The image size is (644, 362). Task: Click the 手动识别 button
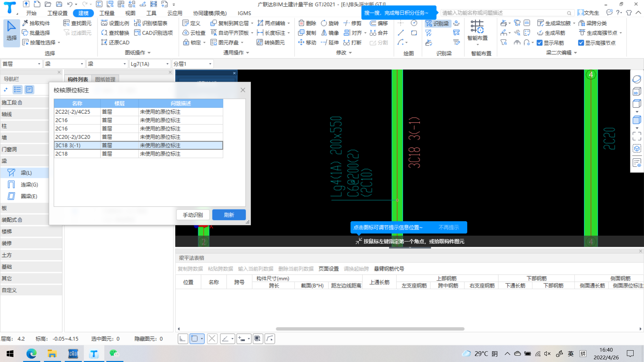(x=193, y=215)
